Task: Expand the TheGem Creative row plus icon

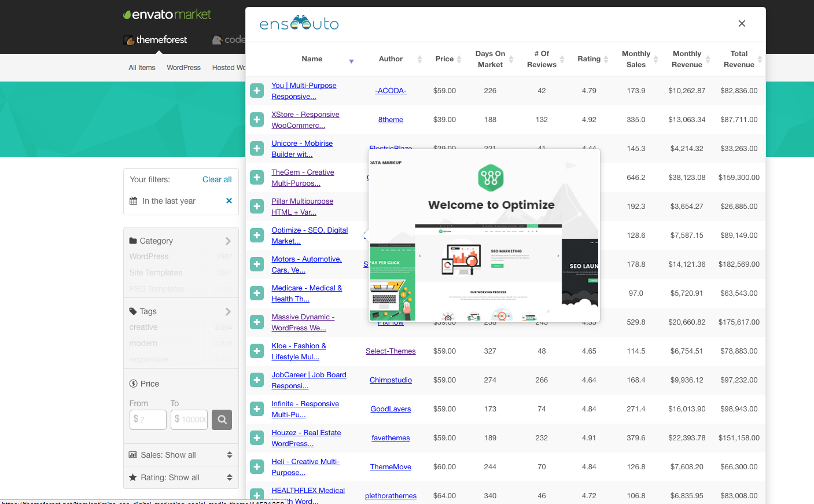Action: (x=257, y=178)
